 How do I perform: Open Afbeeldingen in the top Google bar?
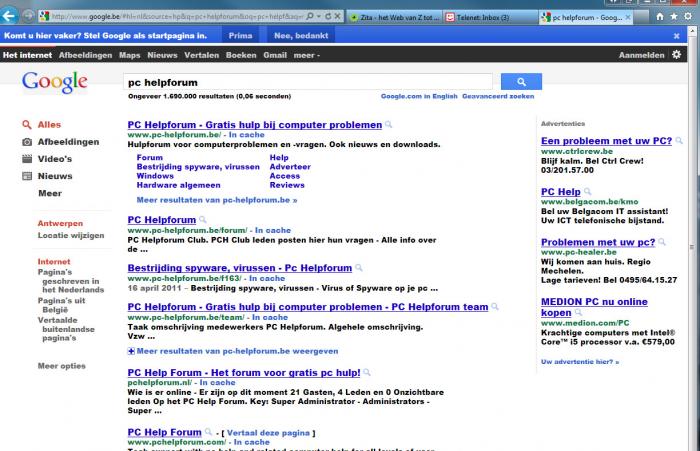coord(85,55)
